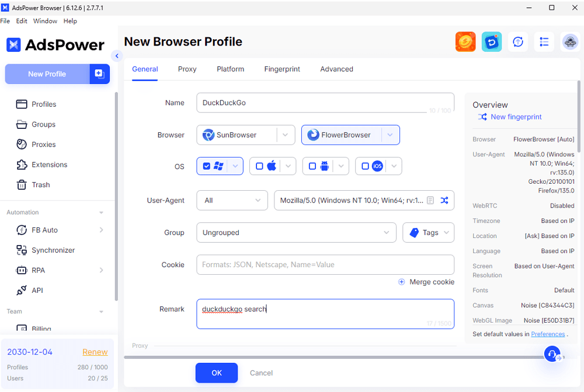This screenshot has height=392, width=584.
Task: Go to Groups in sidebar
Action: pos(36,124)
